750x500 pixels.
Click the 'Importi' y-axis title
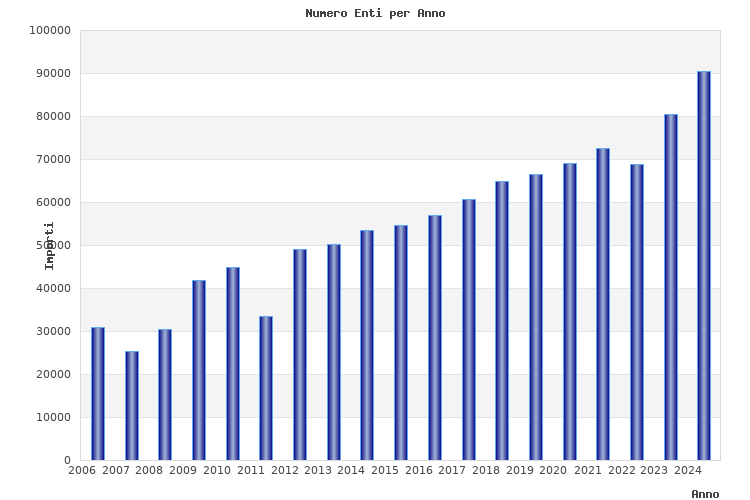(x=49, y=246)
